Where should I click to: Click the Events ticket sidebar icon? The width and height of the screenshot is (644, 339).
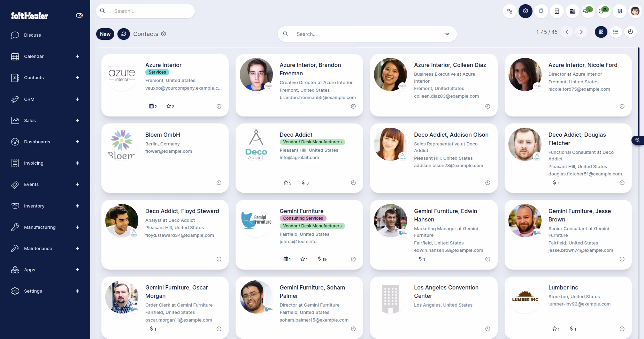point(15,184)
